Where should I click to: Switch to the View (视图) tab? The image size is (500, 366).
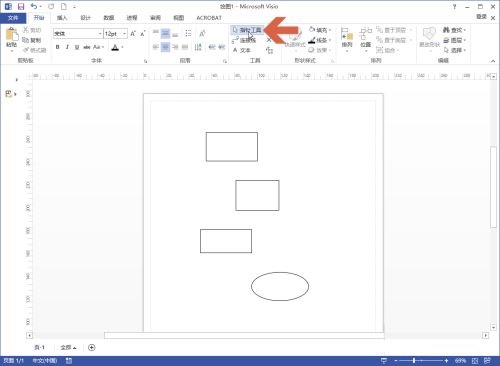(x=179, y=18)
